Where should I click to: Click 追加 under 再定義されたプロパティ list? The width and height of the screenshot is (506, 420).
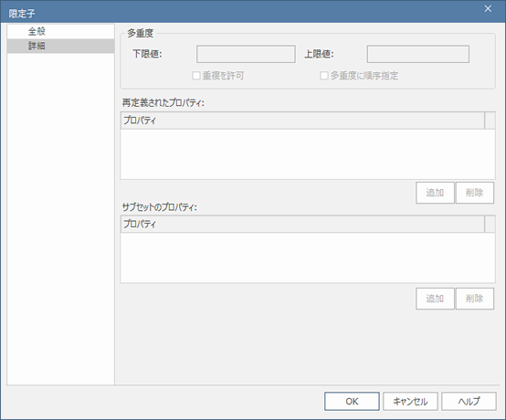click(x=435, y=193)
